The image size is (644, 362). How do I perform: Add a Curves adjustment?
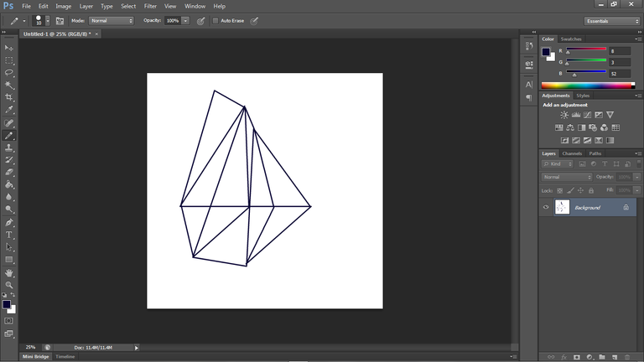click(x=587, y=115)
